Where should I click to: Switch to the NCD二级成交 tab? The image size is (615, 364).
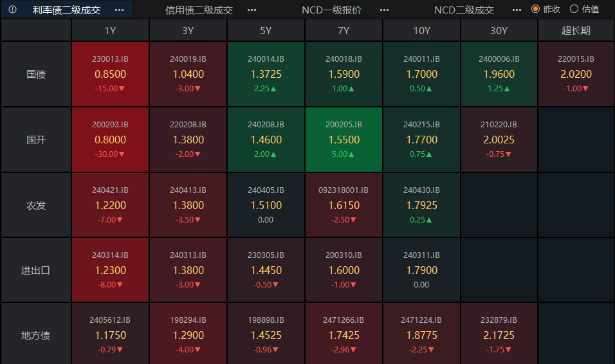tap(464, 10)
